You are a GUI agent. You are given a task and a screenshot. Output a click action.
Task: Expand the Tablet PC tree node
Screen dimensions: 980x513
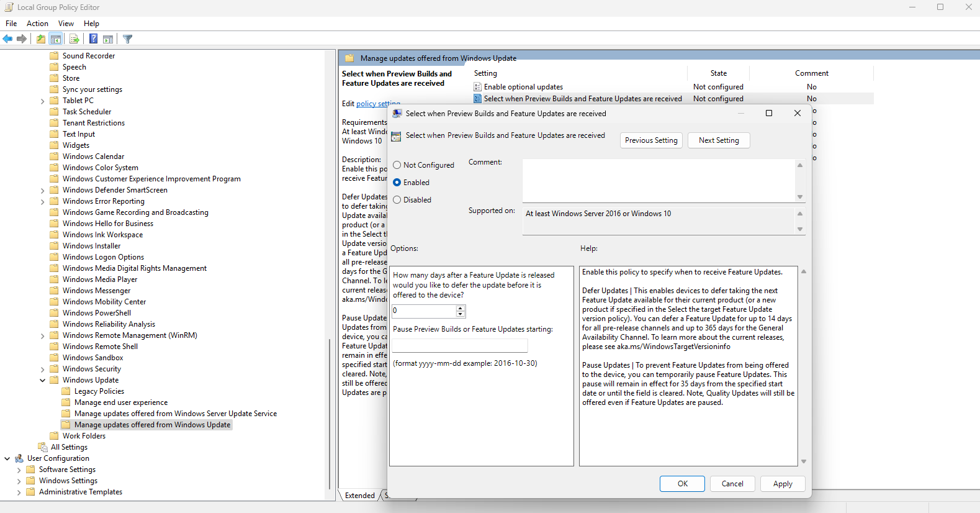[43, 101]
